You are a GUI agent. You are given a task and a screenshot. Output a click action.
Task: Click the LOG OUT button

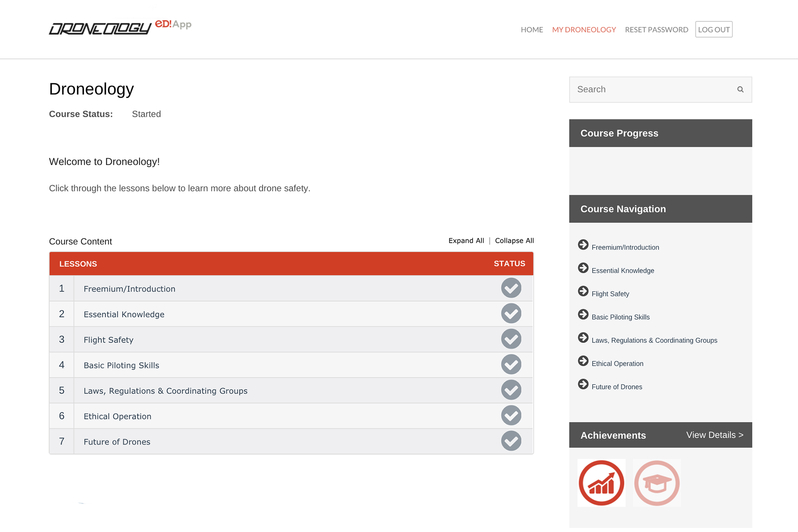coord(714,29)
